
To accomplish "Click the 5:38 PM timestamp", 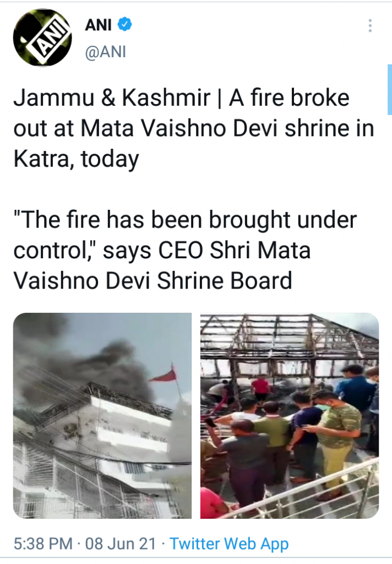I will click(x=43, y=544).
